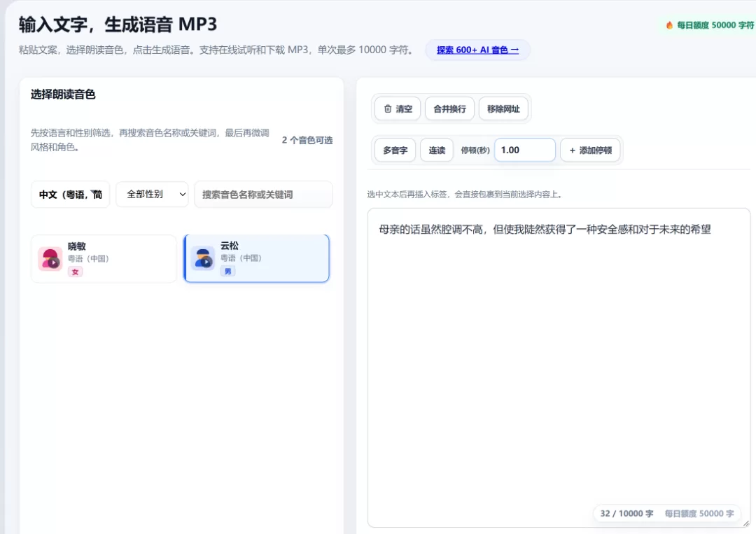This screenshot has width=756, height=534.
Task: Click the 输入文字，生成语音 MP3 title
Action: tap(118, 24)
